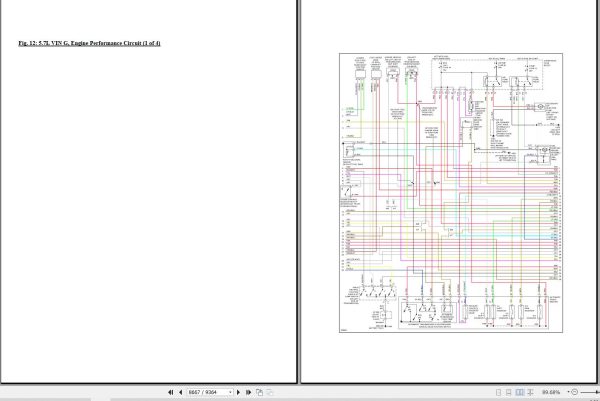Click the previous view icon after last-page button
Screen dimensions: 600x401
[259, 392]
